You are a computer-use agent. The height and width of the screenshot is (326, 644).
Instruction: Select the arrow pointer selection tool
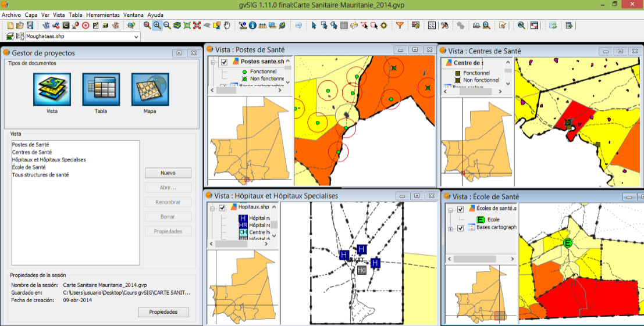tap(314, 26)
